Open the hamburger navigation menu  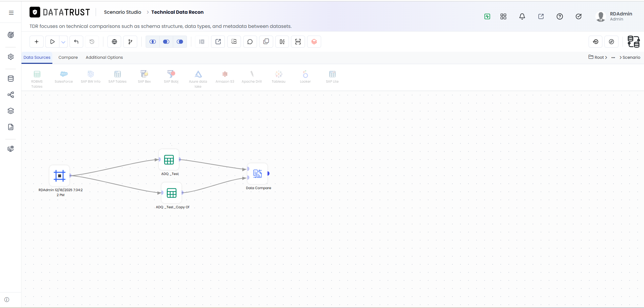pyautogui.click(x=11, y=13)
